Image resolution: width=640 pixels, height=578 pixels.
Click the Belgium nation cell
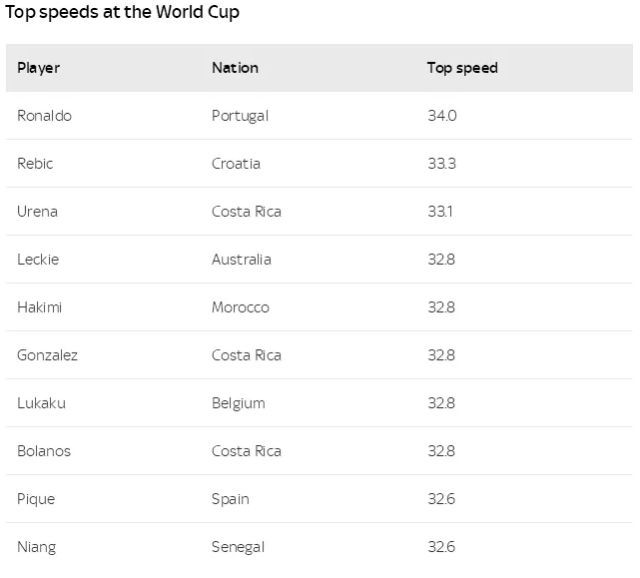point(238,404)
